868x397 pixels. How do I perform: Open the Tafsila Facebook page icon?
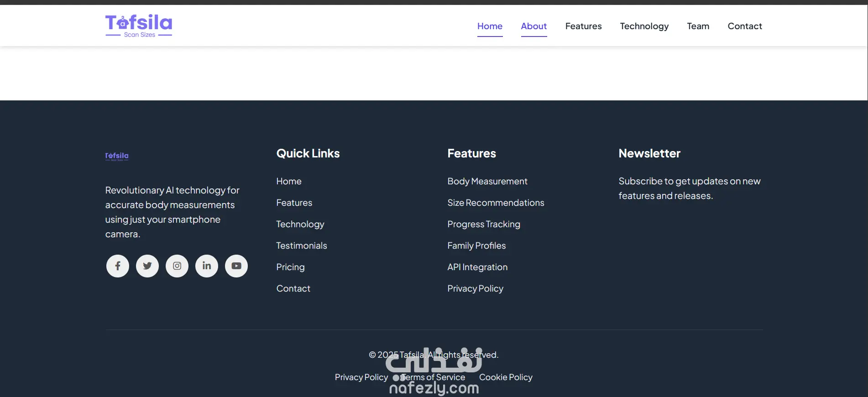click(x=118, y=266)
